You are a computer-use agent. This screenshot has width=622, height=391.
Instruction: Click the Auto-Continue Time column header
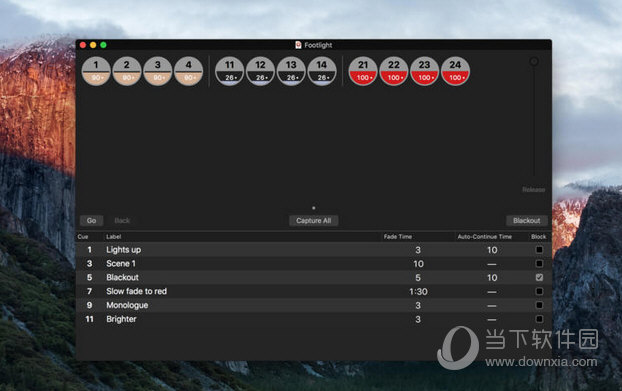click(x=485, y=237)
